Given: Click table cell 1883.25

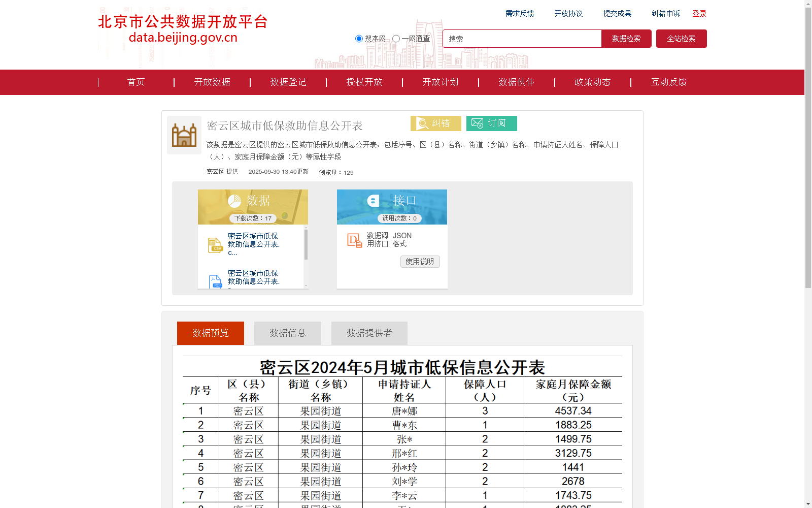Looking at the screenshot, I should [573, 425].
